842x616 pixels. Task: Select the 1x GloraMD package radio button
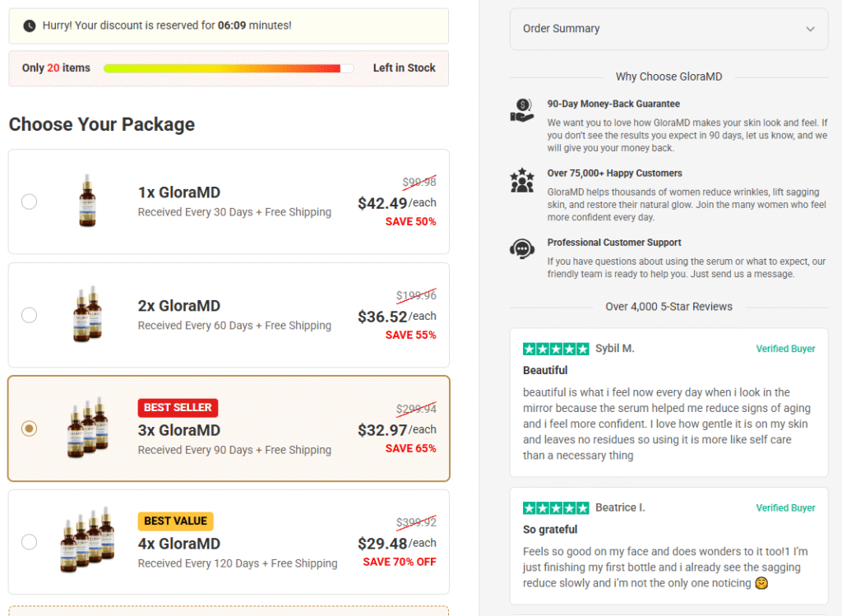[x=29, y=201]
